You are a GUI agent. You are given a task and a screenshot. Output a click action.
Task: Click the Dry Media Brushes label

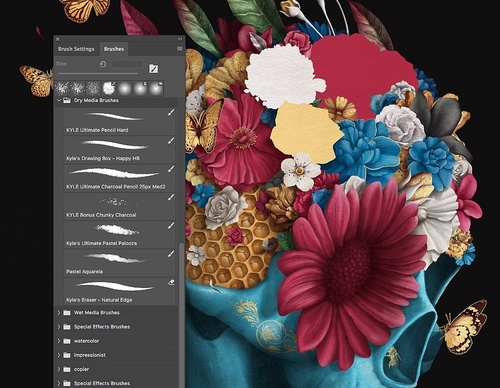coord(96,100)
